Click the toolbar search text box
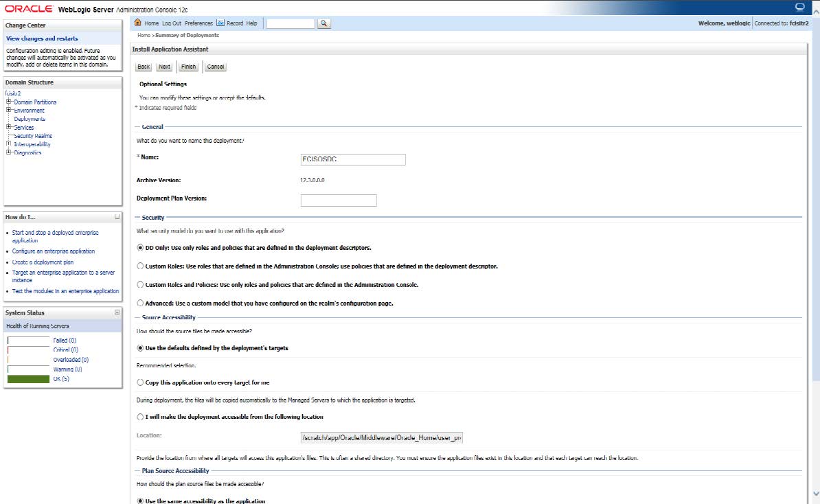820x504 pixels. (x=291, y=23)
